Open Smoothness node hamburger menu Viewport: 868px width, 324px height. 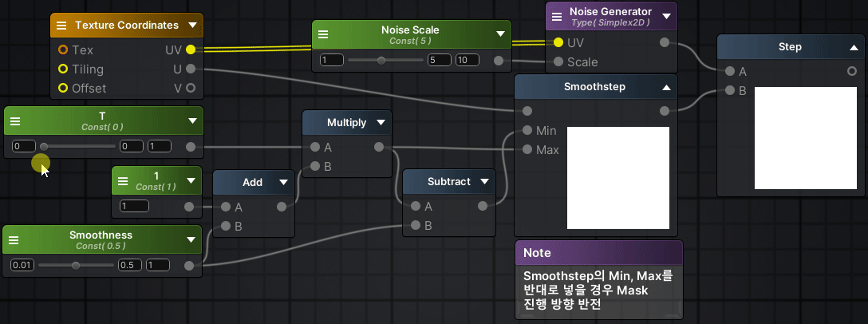14,240
